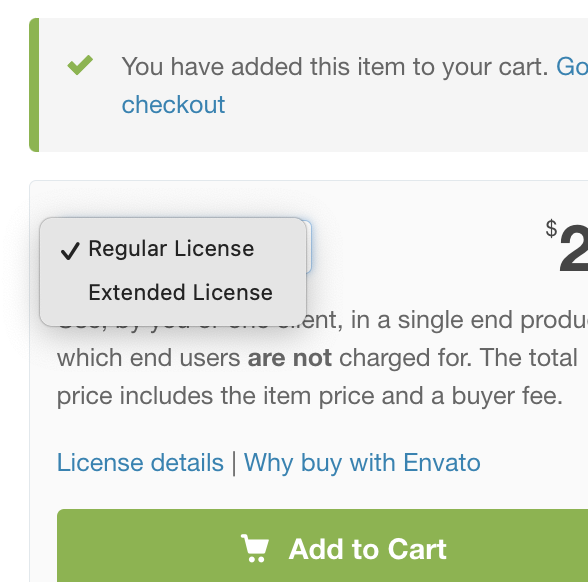The image size is (588, 582).
Task: Click the large bold price figure
Action: [573, 248]
